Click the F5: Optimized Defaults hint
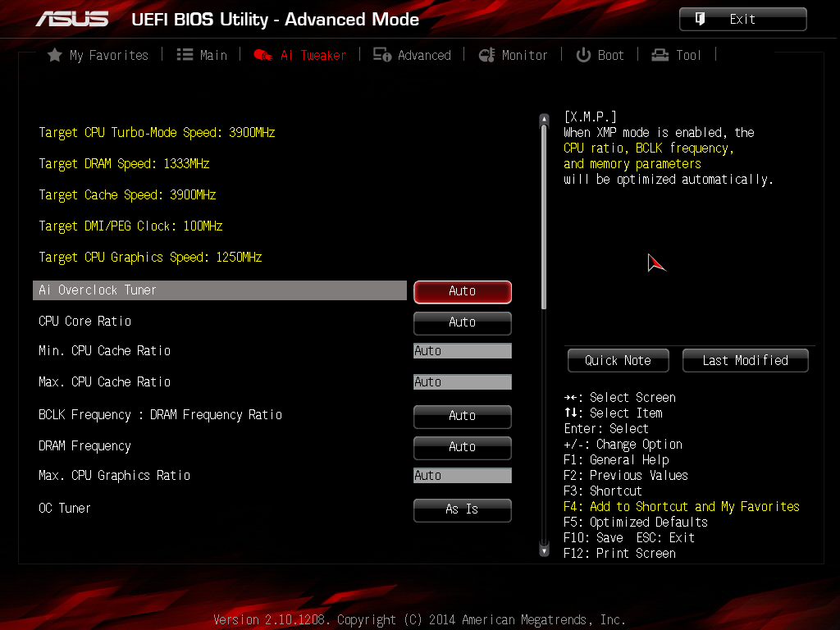Viewport: 840px width, 630px height. [636, 523]
